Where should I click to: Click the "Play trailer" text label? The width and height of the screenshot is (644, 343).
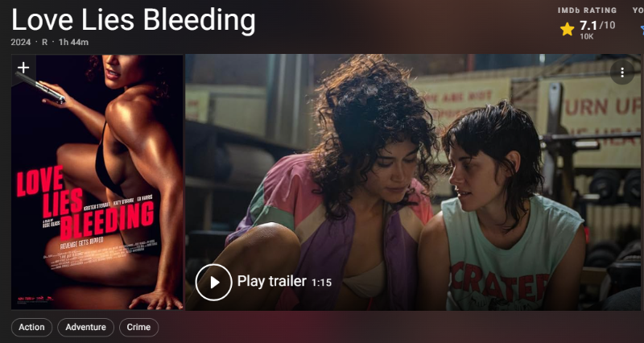272,281
